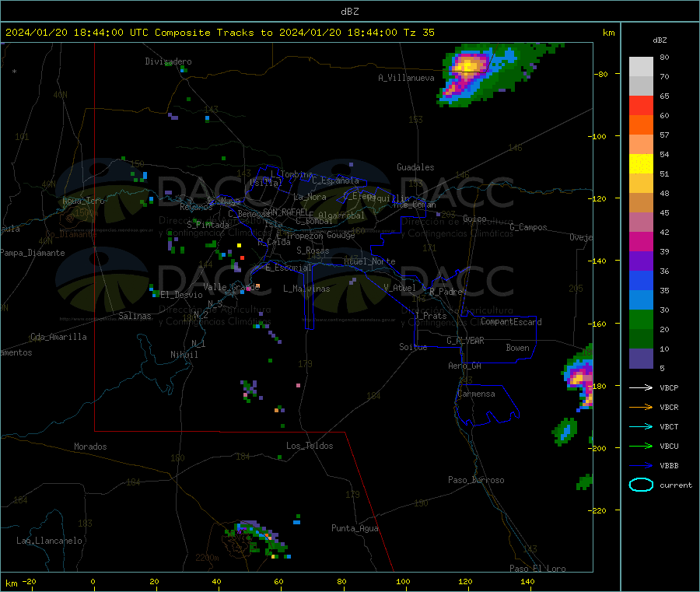Click the 'L_Malvinas' map label
This screenshot has width=700, height=592.
click(306, 289)
